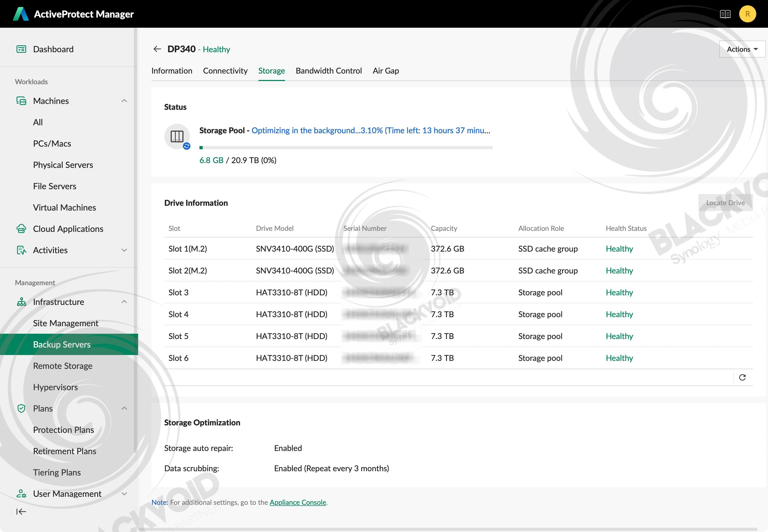Switch to the Connectivity tab

pos(225,71)
